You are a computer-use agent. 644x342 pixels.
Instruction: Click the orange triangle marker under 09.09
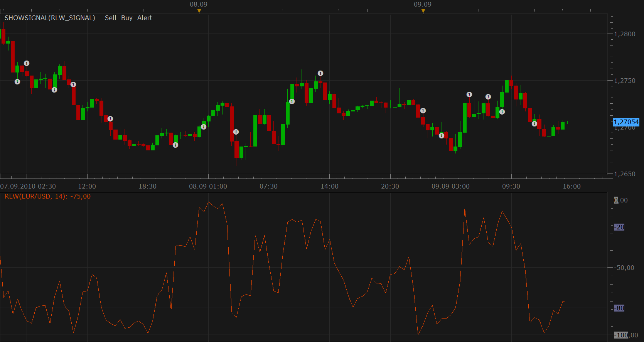tap(423, 11)
